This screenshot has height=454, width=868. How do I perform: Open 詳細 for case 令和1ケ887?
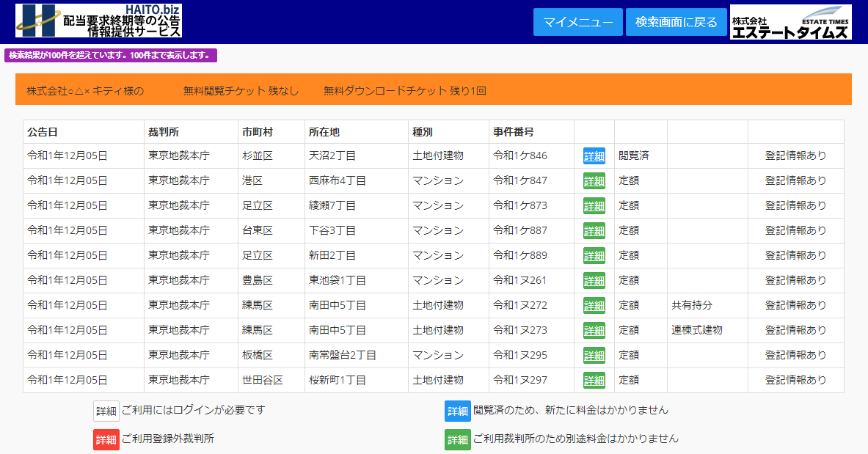(x=594, y=230)
